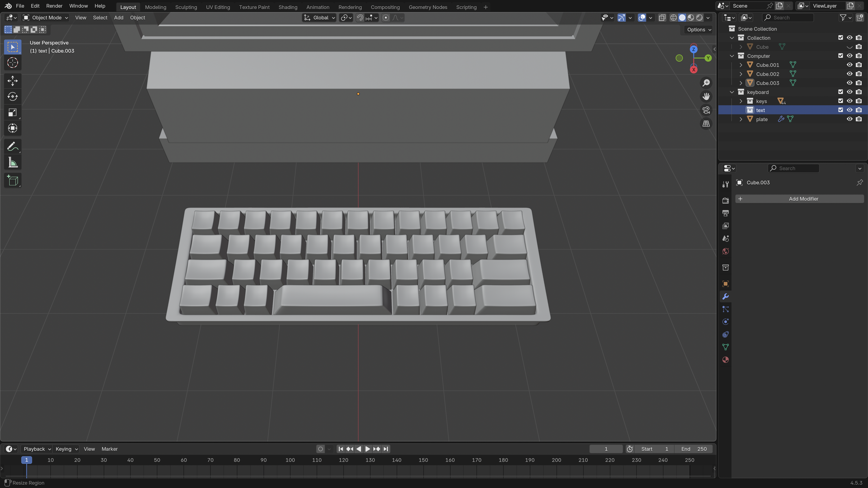Uncheck the Computer collection checkbox
Screen dimensions: 868x488
tap(840, 56)
